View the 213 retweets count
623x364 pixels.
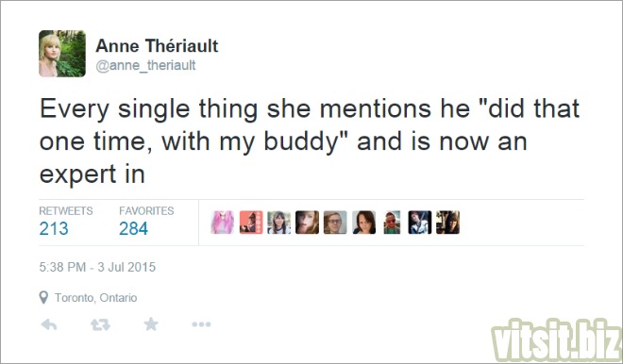click(x=54, y=228)
